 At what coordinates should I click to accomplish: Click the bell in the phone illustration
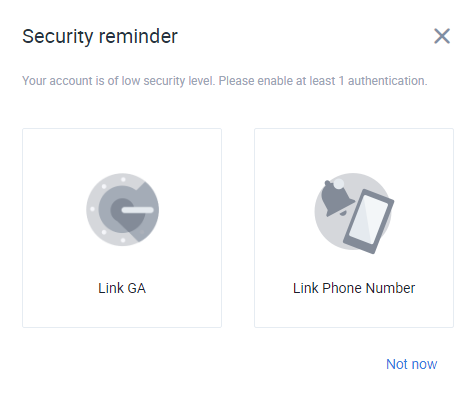tap(337, 198)
